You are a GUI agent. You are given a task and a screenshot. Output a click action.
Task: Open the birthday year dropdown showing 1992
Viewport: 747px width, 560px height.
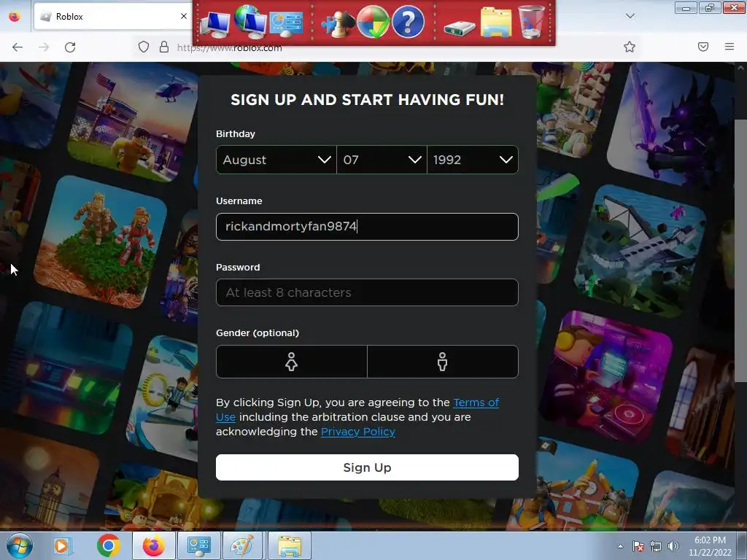click(x=473, y=160)
